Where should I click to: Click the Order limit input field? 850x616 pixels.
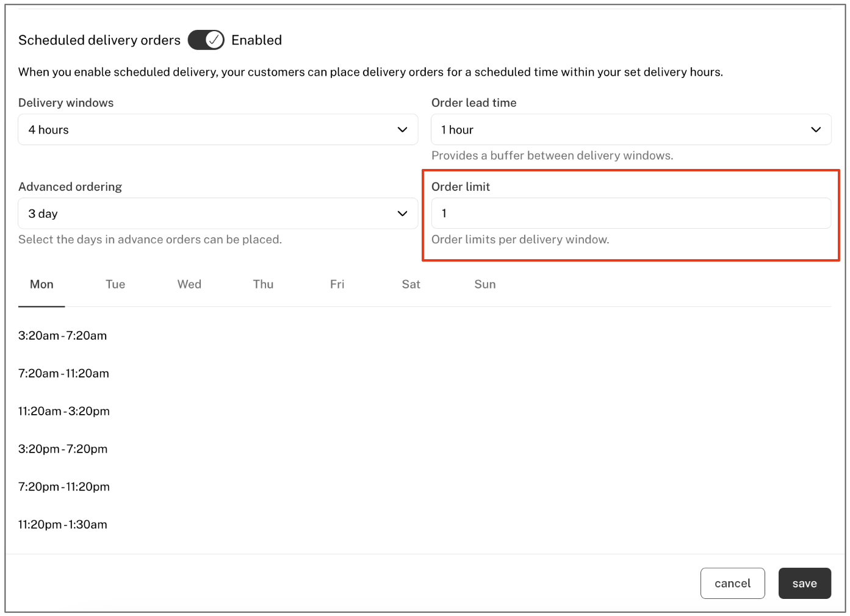[631, 213]
